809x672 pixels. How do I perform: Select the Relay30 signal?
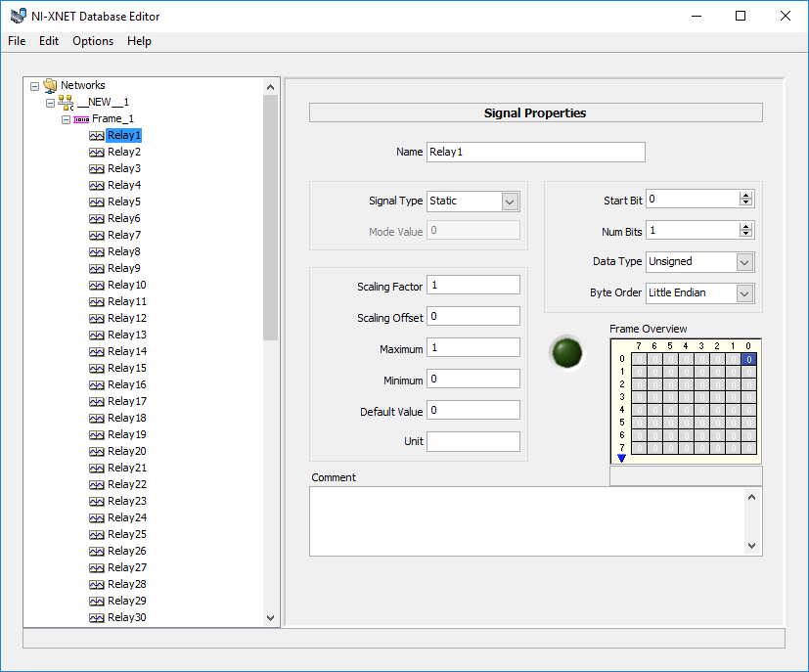click(x=127, y=617)
